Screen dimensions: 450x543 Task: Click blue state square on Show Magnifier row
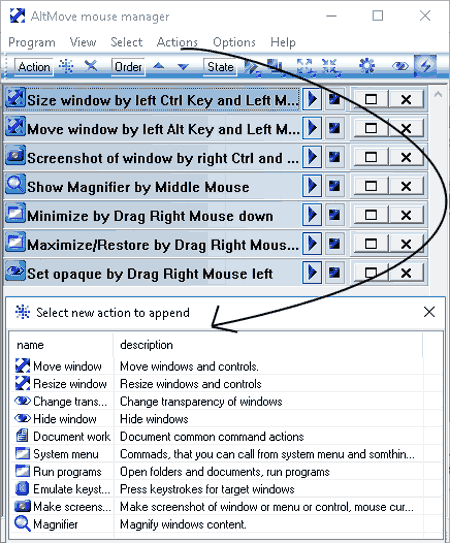[x=334, y=186]
